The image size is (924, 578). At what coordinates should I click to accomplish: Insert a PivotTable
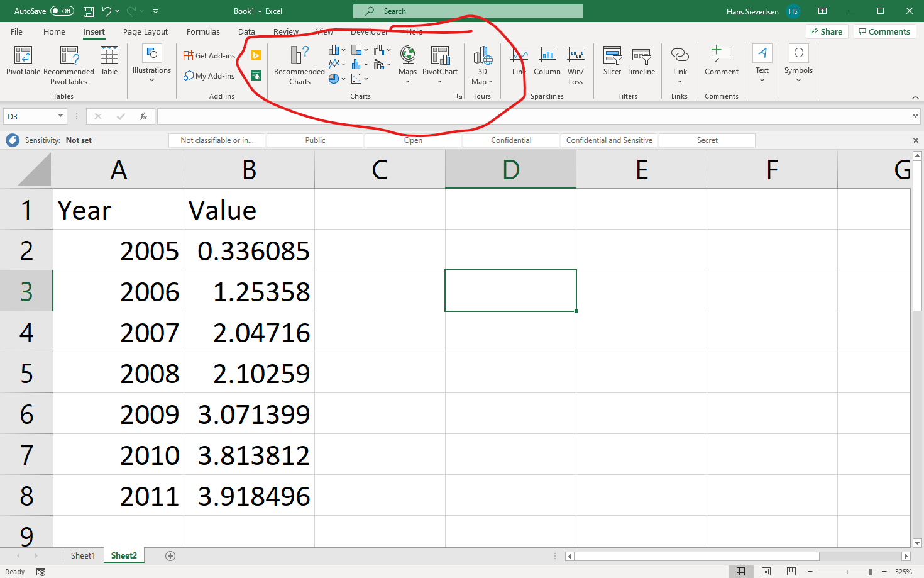[x=23, y=62]
